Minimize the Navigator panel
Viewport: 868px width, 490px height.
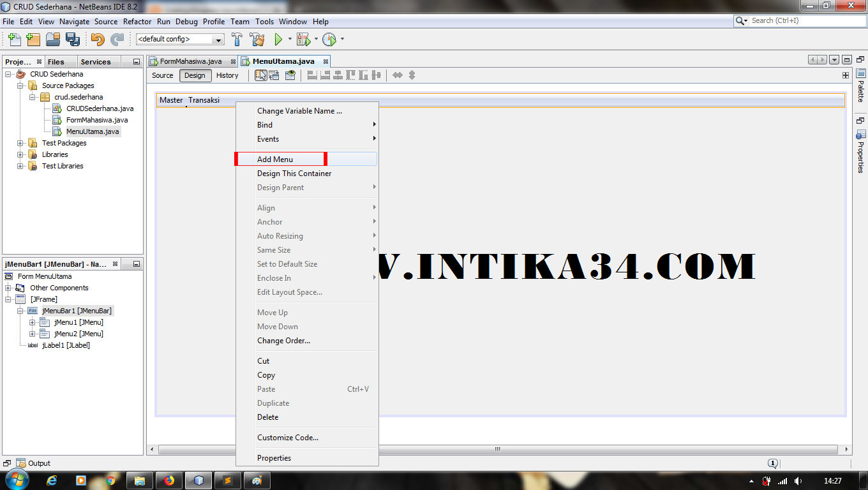[x=136, y=264]
